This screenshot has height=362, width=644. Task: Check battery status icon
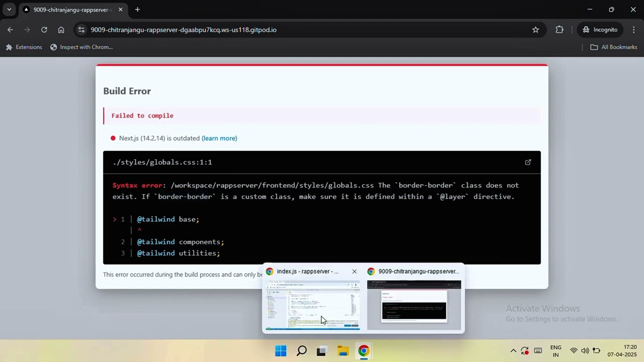[x=596, y=351]
